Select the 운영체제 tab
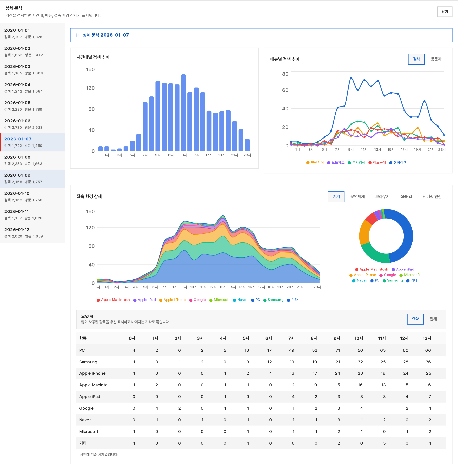 (x=357, y=197)
